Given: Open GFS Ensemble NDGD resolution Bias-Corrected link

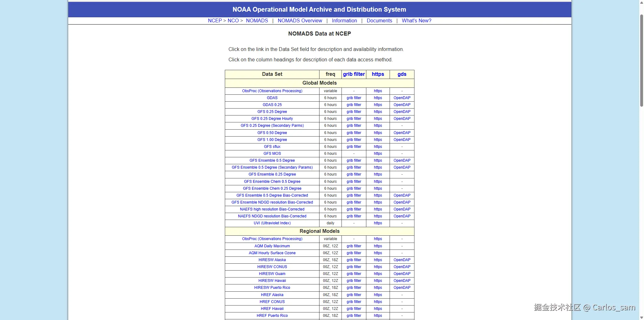Looking at the screenshot, I should tap(272, 202).
